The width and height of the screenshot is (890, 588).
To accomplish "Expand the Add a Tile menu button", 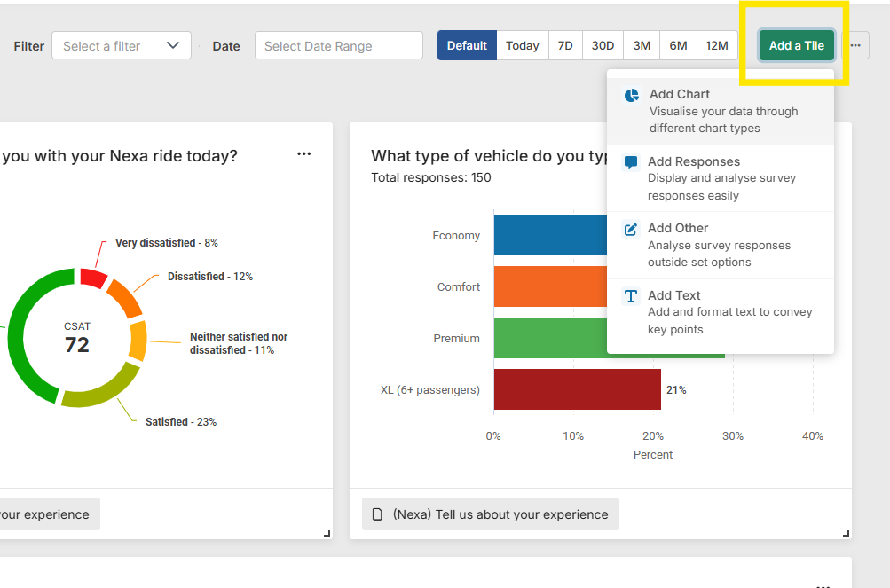I will point(796,45).
